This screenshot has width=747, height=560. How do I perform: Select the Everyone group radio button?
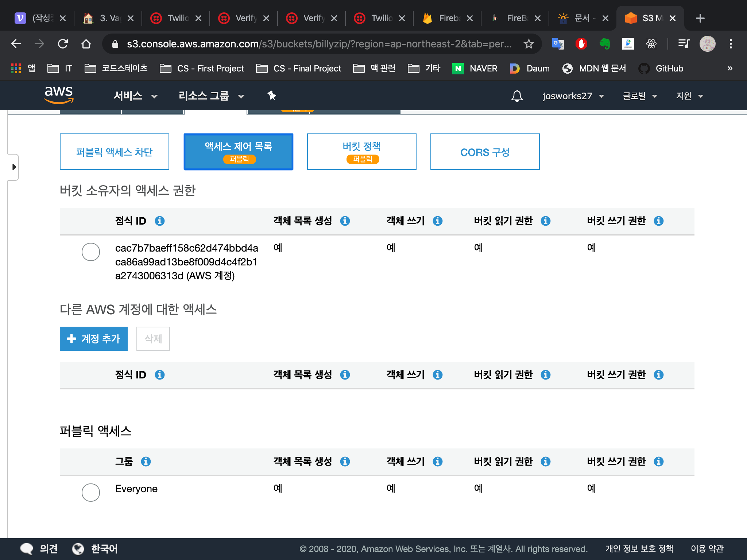91,493
